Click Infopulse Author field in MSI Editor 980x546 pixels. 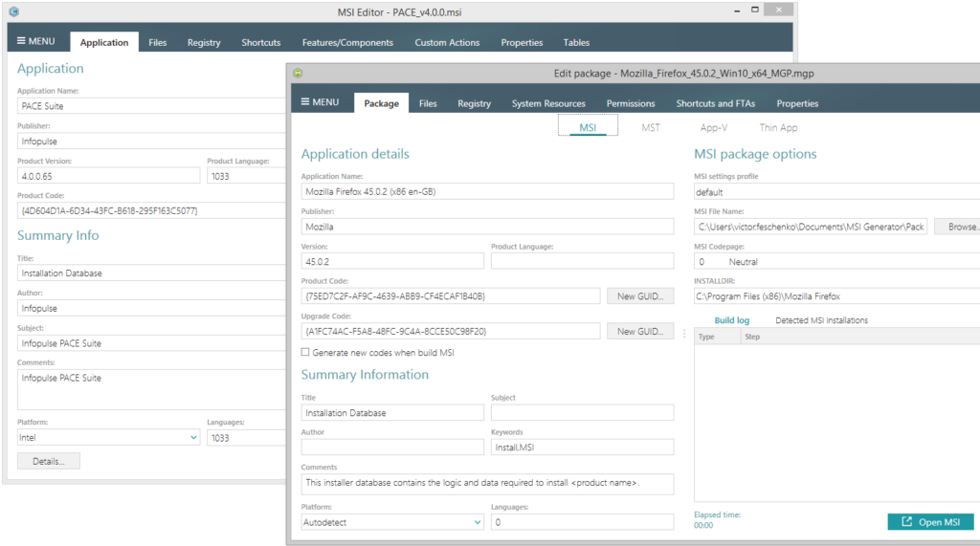(151, 308)
